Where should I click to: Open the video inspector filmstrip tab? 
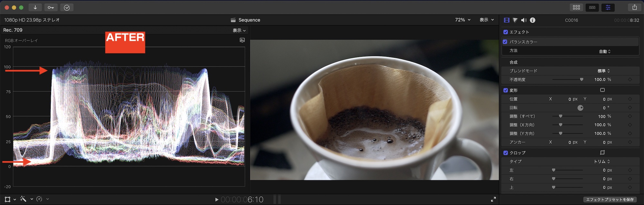(x=507, y=20)
